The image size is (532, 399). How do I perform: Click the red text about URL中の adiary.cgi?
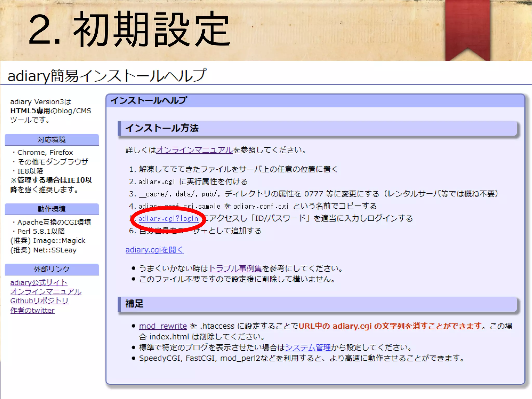(390, 326)
